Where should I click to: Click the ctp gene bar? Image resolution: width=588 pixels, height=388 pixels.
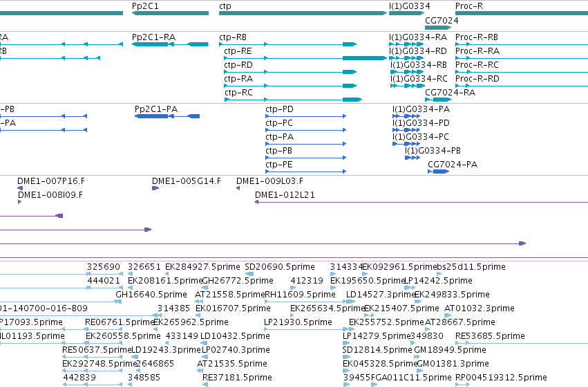tap(303, 13)
